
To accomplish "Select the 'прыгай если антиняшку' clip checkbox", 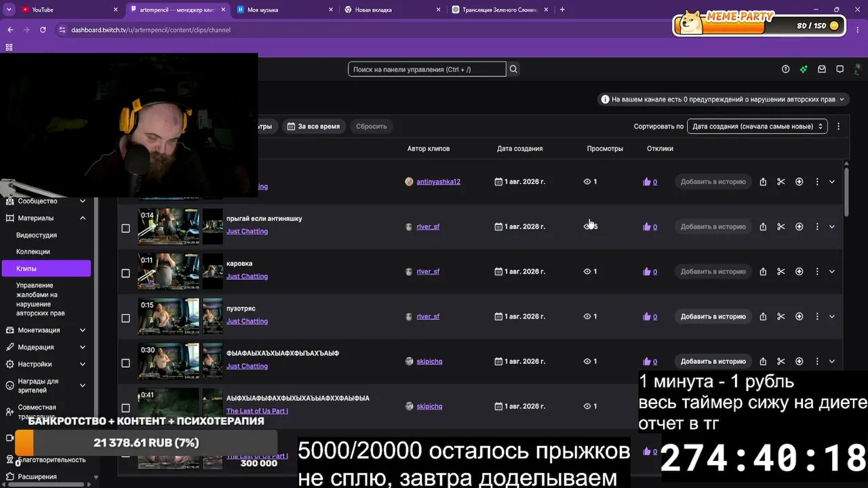I will [x=125, y=228].
